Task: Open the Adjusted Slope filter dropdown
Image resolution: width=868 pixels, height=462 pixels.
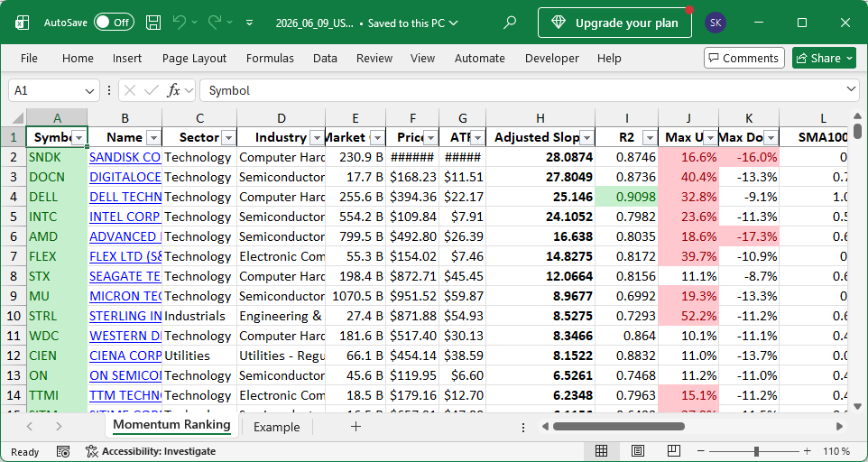Action: tap(586, 138)
